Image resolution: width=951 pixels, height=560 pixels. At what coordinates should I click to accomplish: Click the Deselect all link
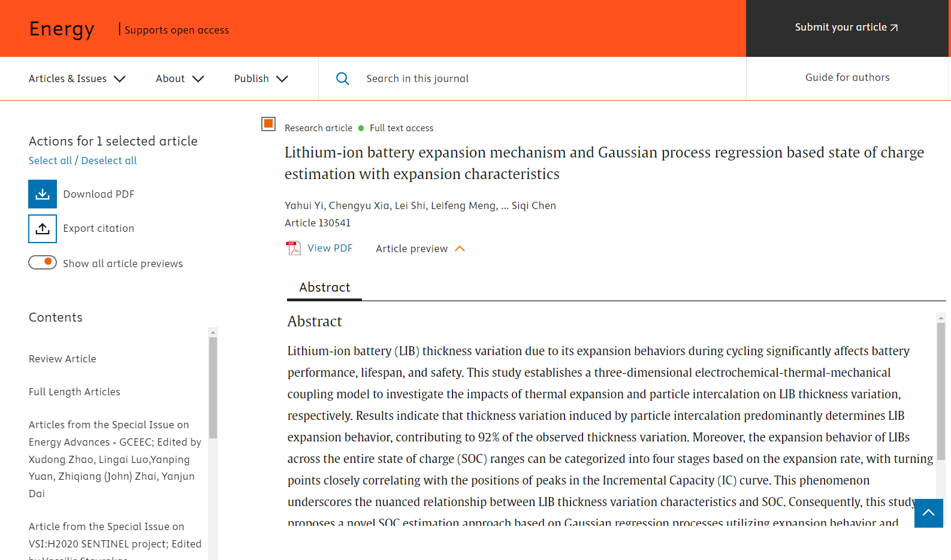(x=109, y=161)
